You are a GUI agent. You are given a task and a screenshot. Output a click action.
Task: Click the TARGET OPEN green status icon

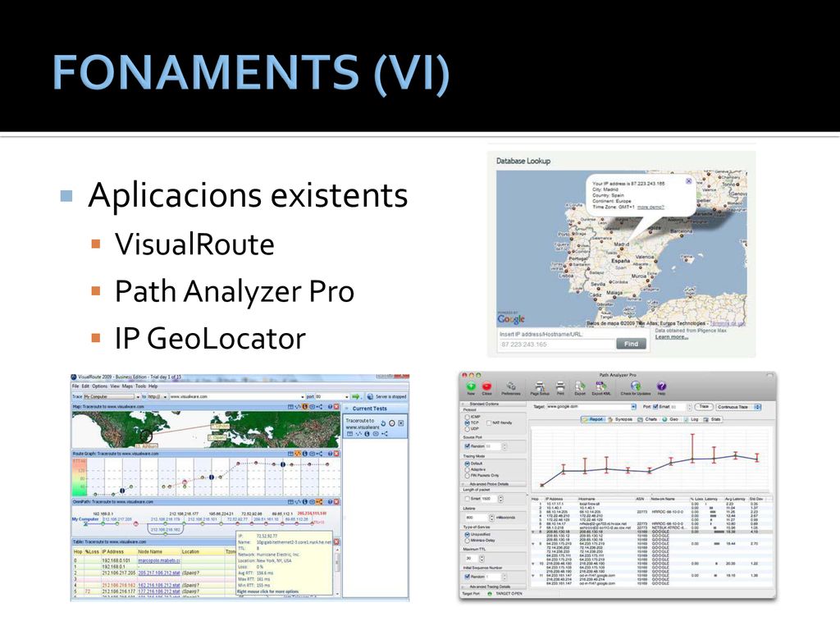[490, 594]
